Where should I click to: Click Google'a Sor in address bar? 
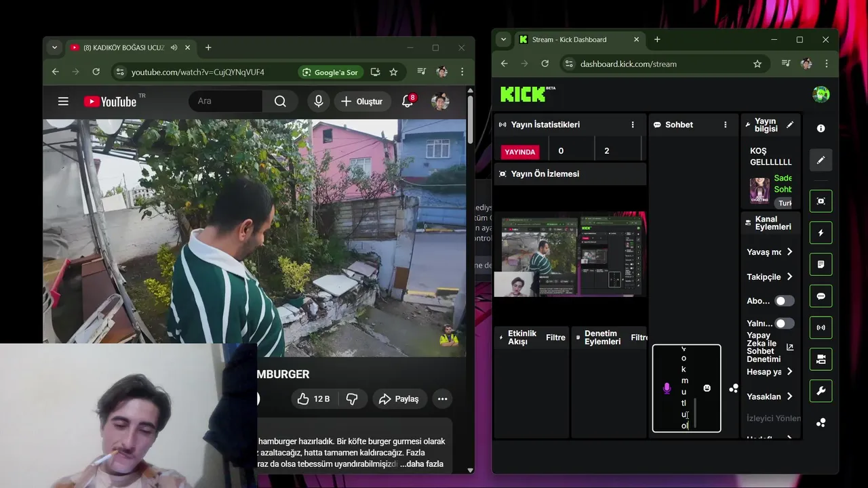pyautogui.click(x=330, y=72)
